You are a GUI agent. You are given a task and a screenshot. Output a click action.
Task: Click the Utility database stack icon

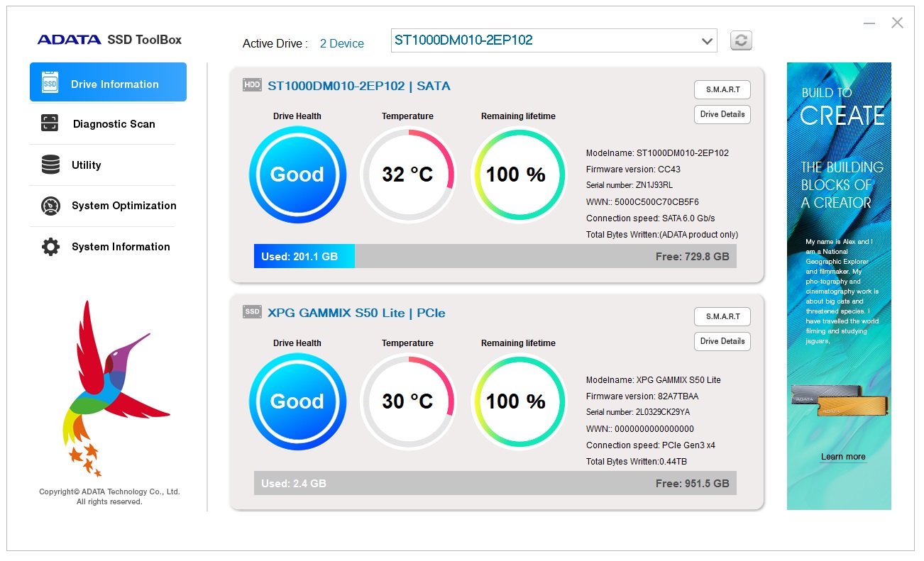pyautogui.click(x=50, y=165)
